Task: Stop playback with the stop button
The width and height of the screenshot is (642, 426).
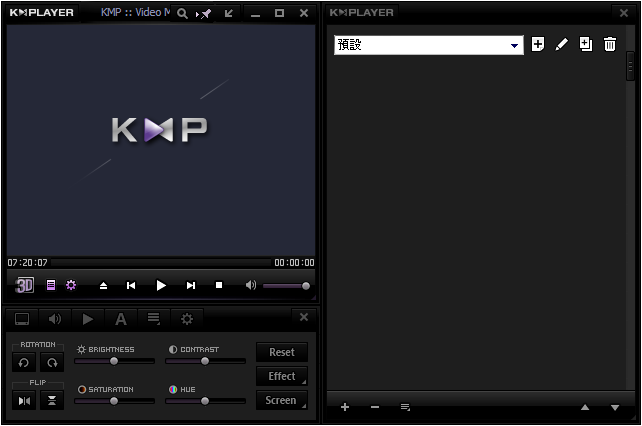Action: [x=219, y=285]
